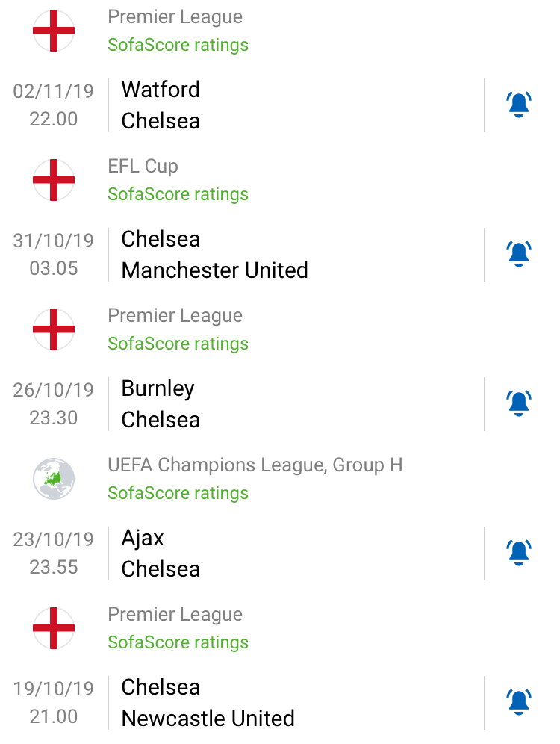Click England flag icon next to EFL Cup
560x744 pixels.
[x=54, y=180]
